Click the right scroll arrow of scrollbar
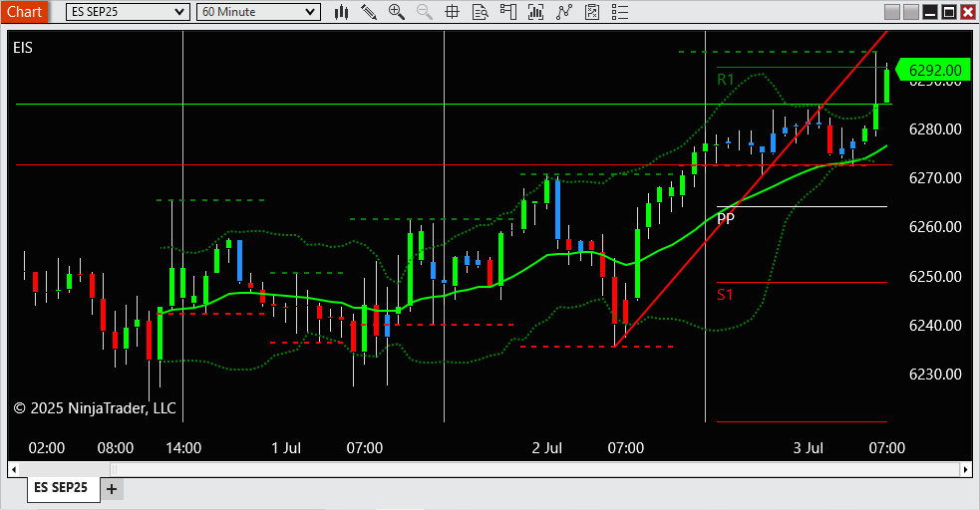The height and width of the screenshot is (510, 980). pyautogui.click(x=966, y=469)
